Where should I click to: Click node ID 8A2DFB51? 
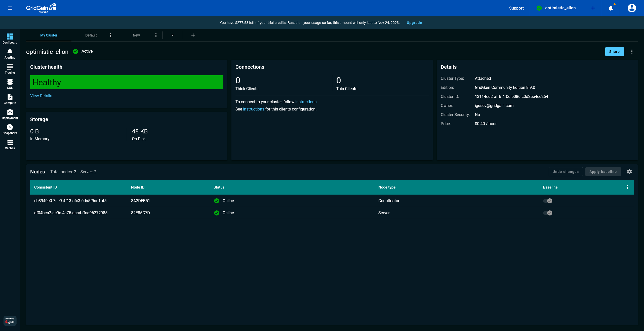(x=140, y=201)
